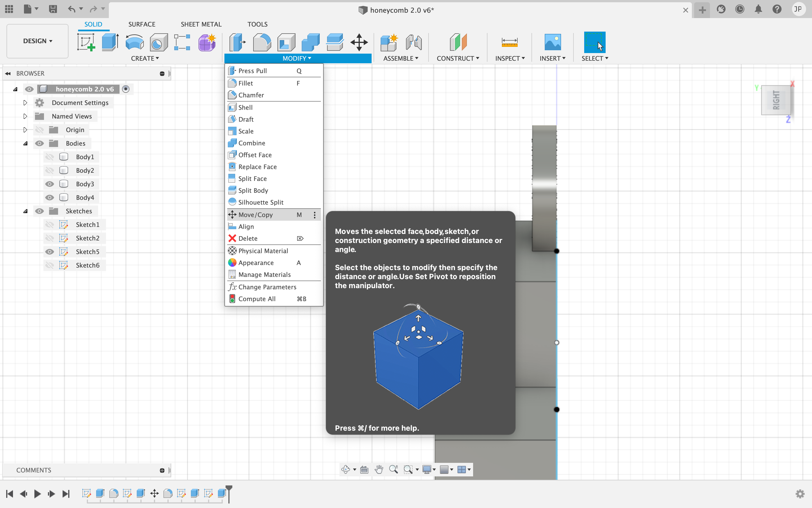Click the Shell toolbar icon
Screen dimensions: 812x508
point(286,43)
